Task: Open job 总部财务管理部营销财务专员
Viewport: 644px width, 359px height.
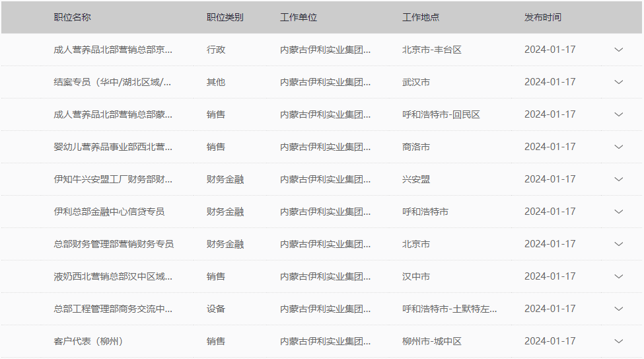Action: [x=114, y=244]
